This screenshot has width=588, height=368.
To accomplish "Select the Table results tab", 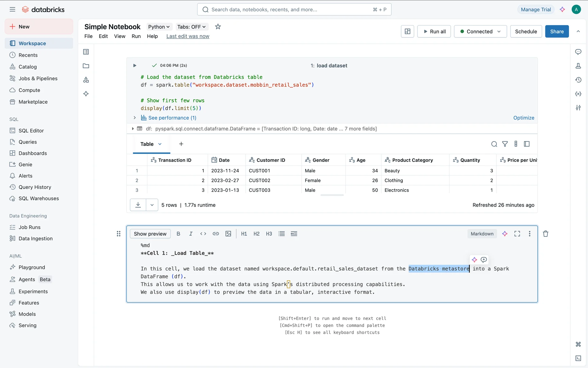I will pos(147,144).
